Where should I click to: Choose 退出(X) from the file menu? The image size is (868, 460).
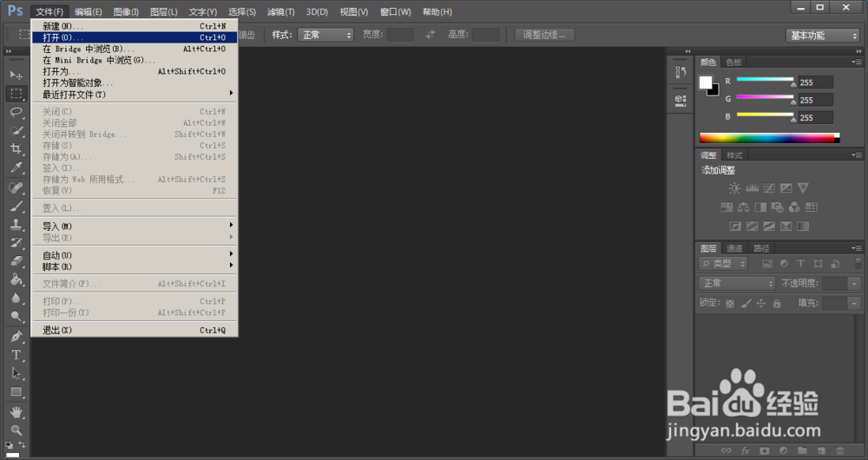(134, 330)
